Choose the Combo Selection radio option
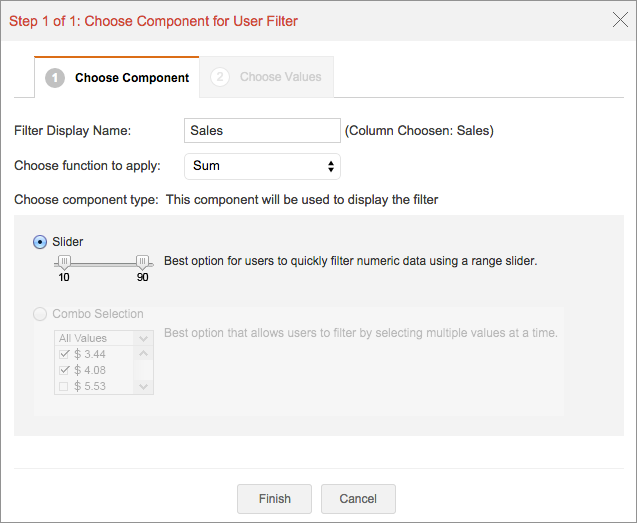Screen dimensions: 637x523 coord(40,314)
